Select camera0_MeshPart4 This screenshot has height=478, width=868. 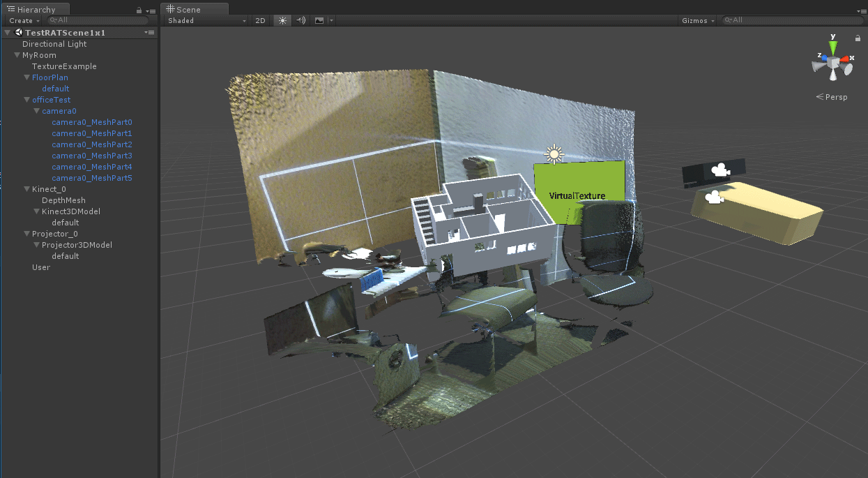[x=92, y=167]
